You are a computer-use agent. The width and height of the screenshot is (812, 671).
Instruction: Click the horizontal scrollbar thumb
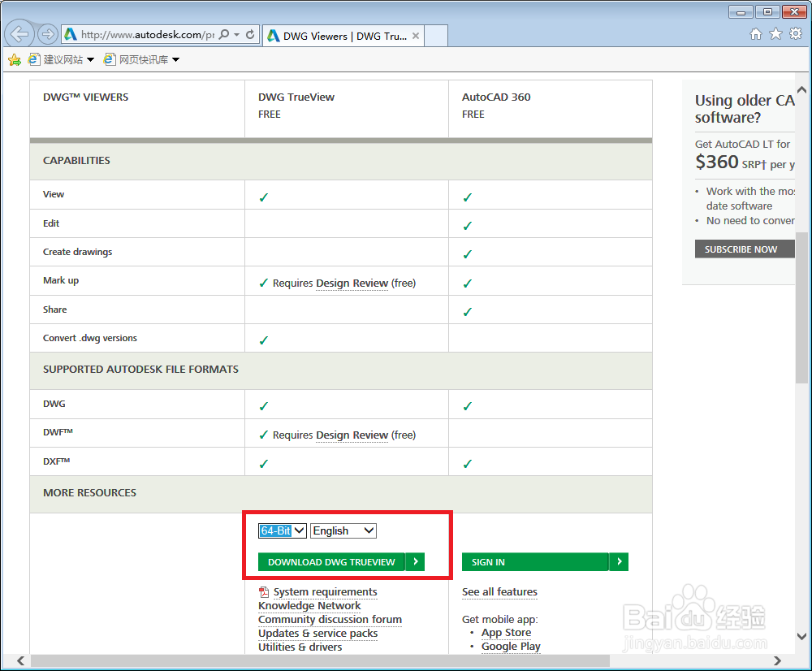(319, 660)
